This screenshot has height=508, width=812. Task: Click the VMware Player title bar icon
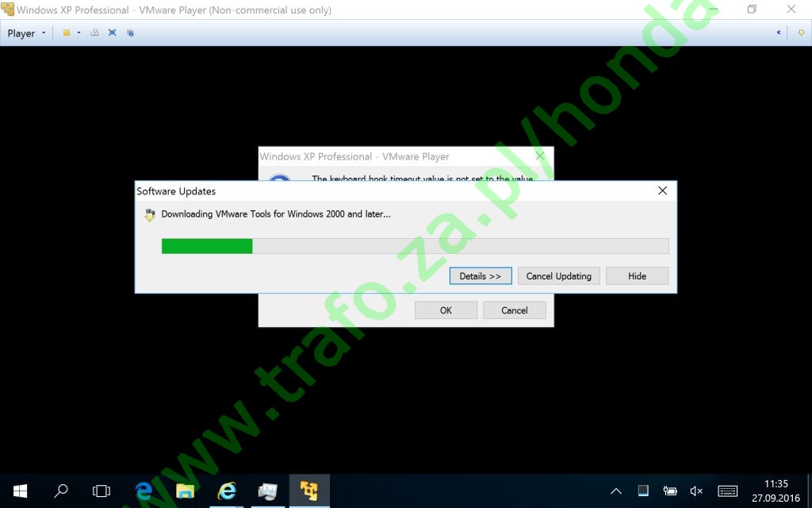[8, 10]
